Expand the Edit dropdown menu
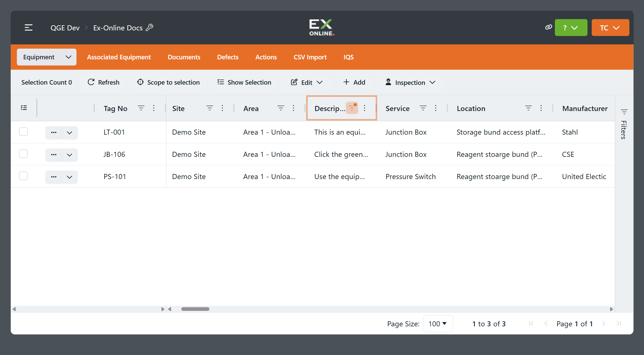 pos(307,82)
